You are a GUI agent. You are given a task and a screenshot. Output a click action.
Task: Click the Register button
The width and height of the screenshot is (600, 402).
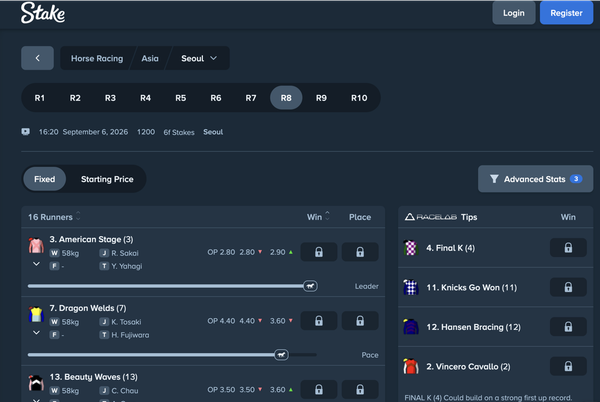(x=566, y=13)
